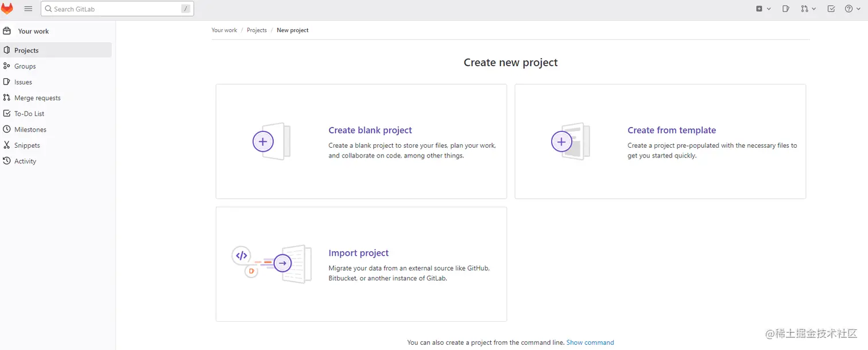868x350 pixels.
Task: Expand the create new plus dropdown
Action: tap(763, 9)
